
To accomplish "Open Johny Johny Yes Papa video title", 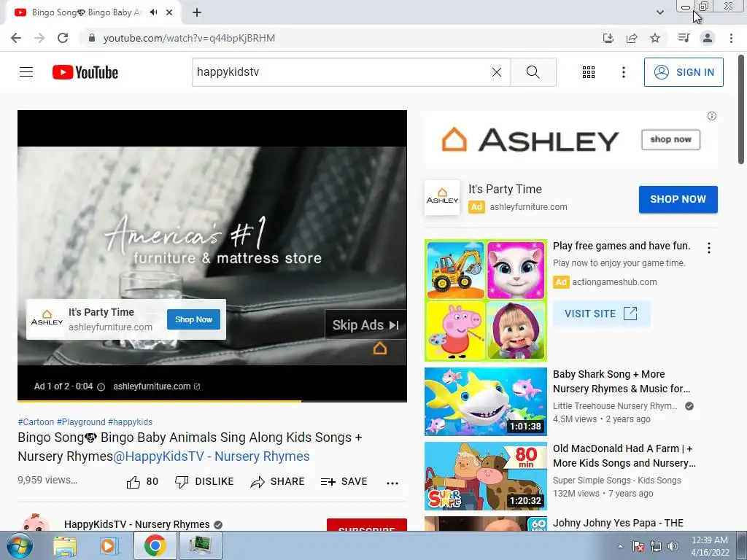I will 618,523.
